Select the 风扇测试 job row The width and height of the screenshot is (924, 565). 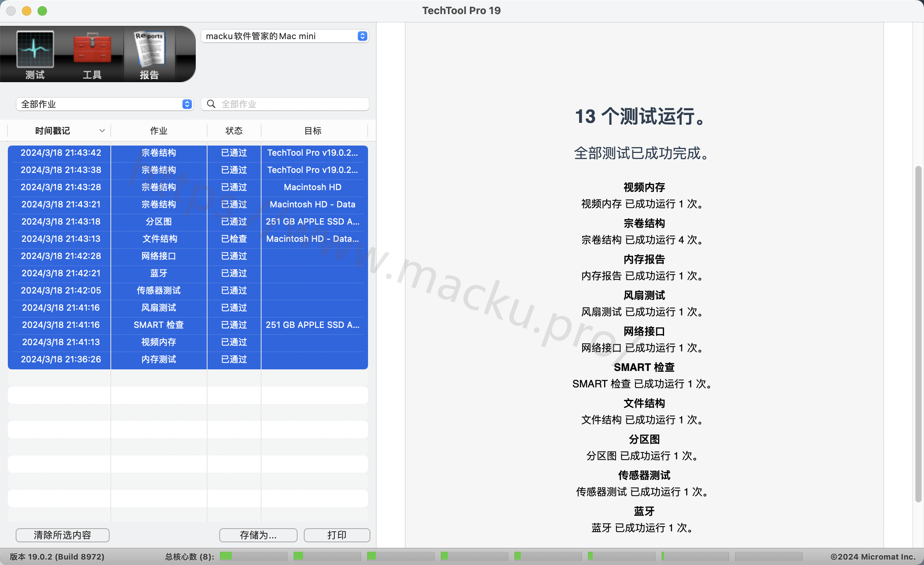click(x=188, y=308)
